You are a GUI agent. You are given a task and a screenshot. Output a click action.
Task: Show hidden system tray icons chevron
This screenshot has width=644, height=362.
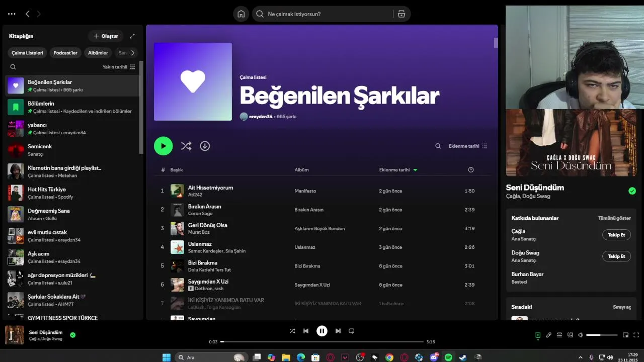(x=580, y=357)
